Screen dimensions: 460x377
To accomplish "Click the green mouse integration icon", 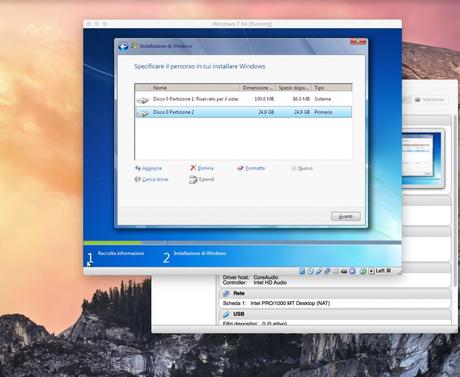I will 363,271.
